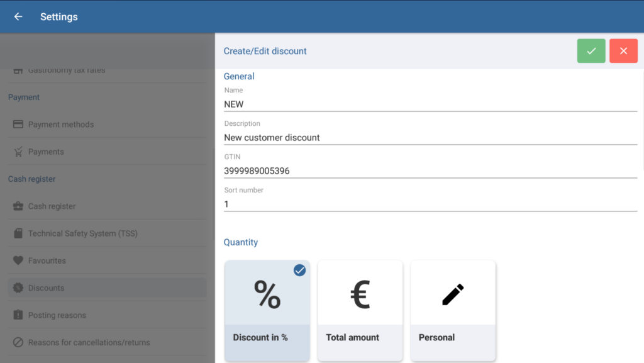The image size is (644, 363).
Task: Click the Payment methods card icon
Action: (18, 125)
